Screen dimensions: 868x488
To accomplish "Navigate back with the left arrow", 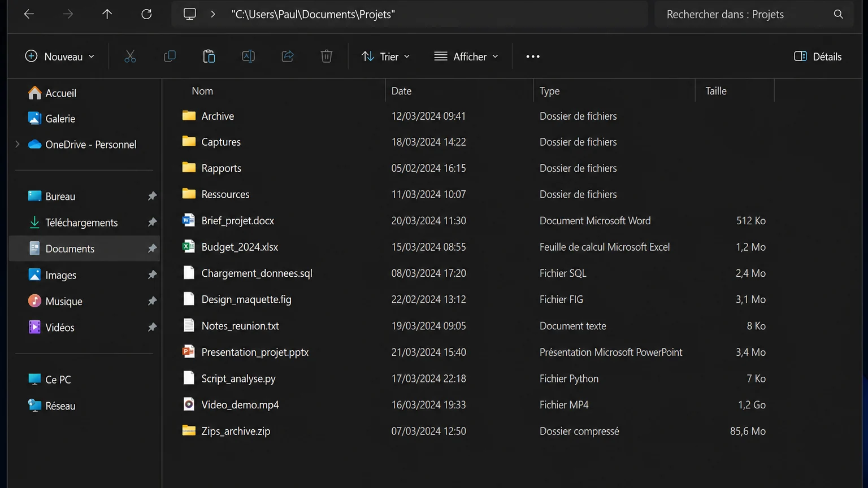I will click(29, 14).
